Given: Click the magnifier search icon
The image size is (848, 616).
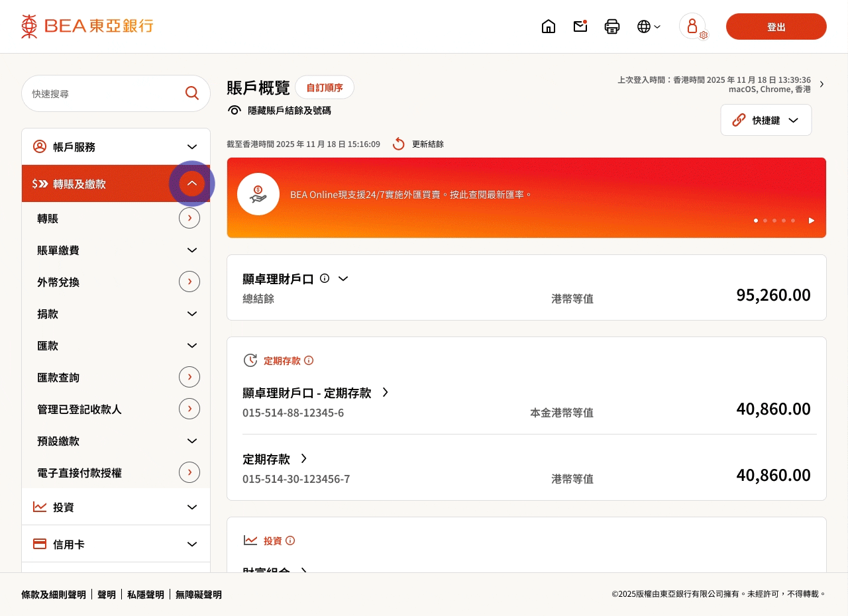Looking at the screenshot, I should click(192, 93).
